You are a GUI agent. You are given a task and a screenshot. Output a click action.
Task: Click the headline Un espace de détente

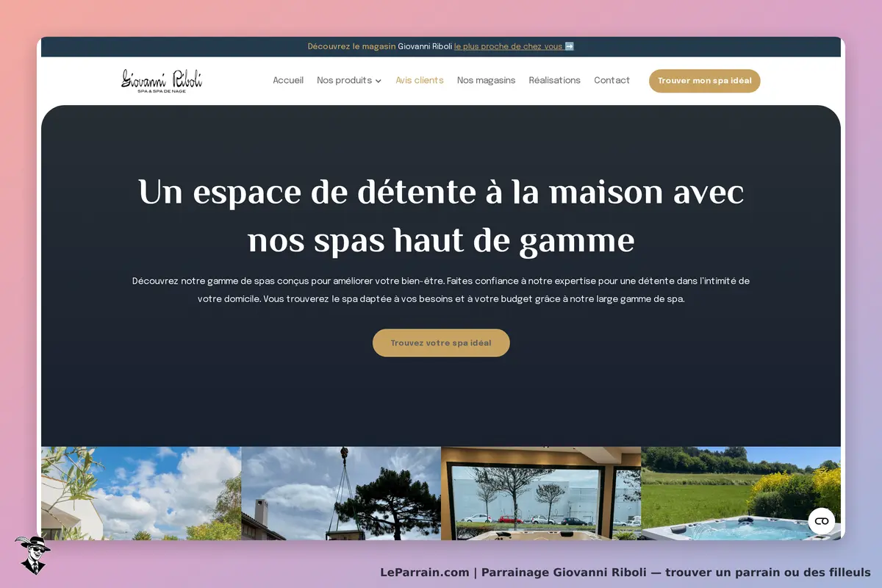(x=441, y=216)
